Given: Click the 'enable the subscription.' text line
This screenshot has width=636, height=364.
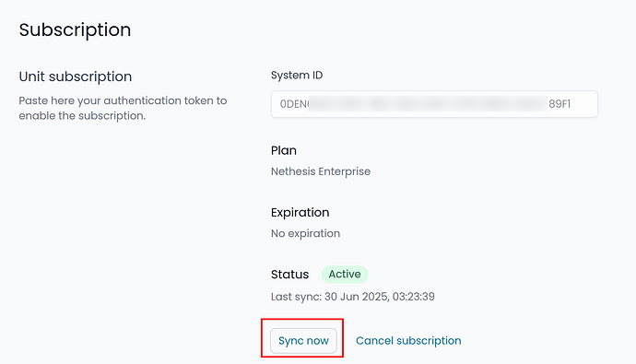Looking at the screenshot, I should click(82, 116).
